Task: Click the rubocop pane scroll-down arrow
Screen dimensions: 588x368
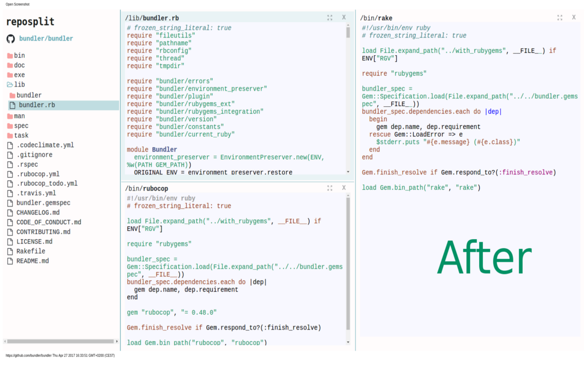Action: click(x=348, y=342)
